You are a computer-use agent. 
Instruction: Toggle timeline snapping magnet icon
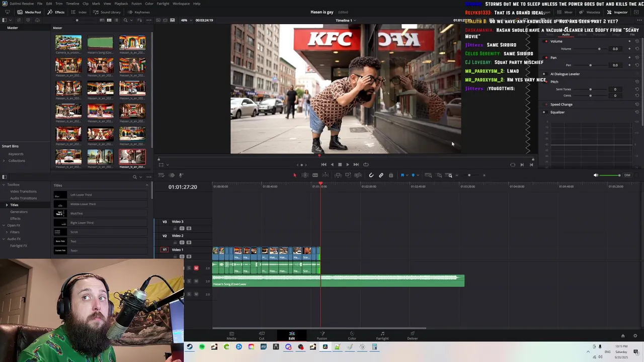pyautogui.click(x=371, y=175)
